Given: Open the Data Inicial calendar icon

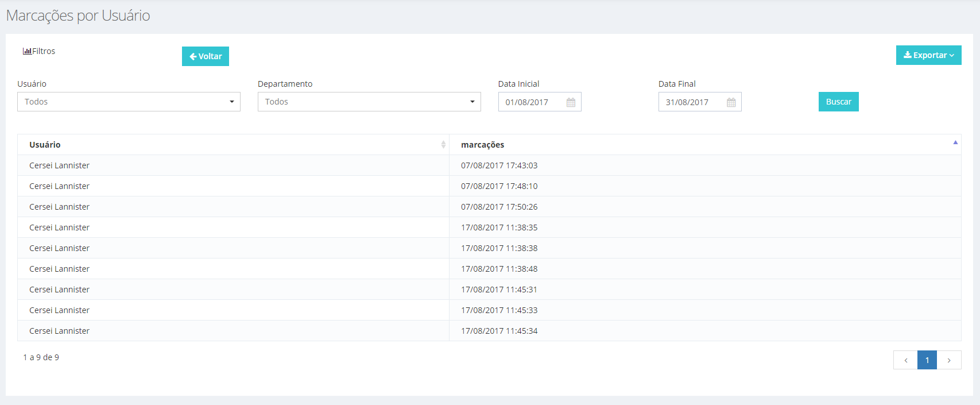Looking at the screenshot, I should coord(571,102).
